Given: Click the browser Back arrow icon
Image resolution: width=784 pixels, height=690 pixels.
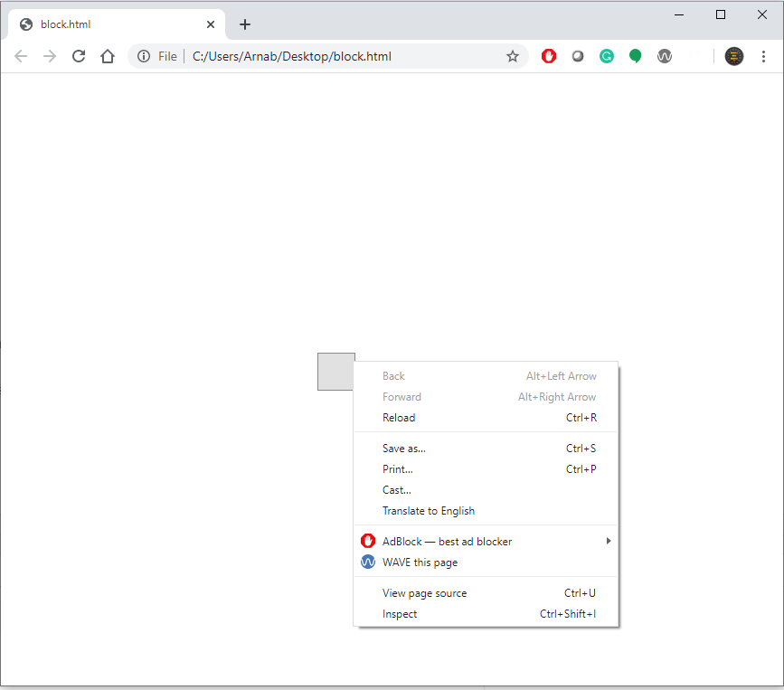Looking at the screenshot, I should (x=21, y=56).
